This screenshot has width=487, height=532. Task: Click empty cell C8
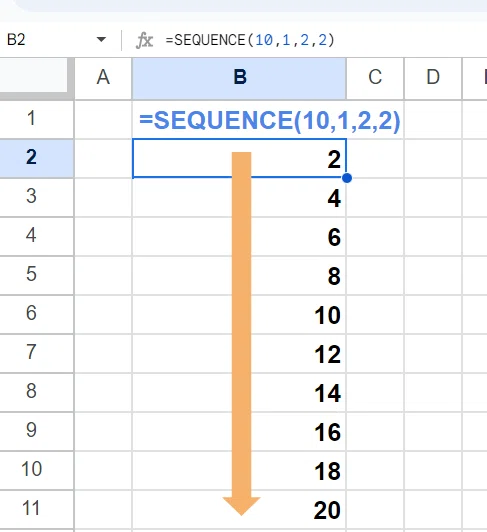[375, 392]
